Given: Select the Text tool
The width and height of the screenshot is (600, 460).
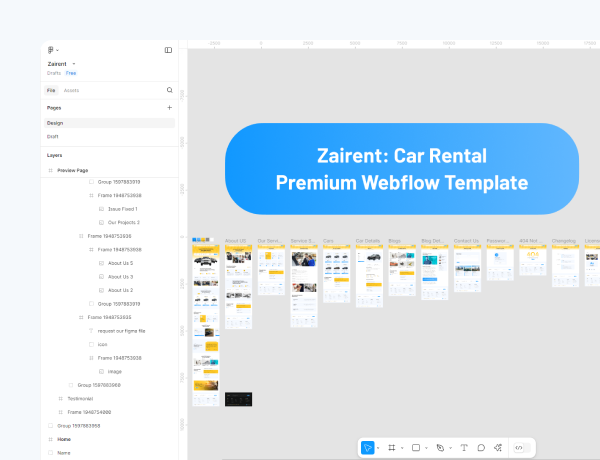Looking at the screenshot, I should click(x=464, y=447).
